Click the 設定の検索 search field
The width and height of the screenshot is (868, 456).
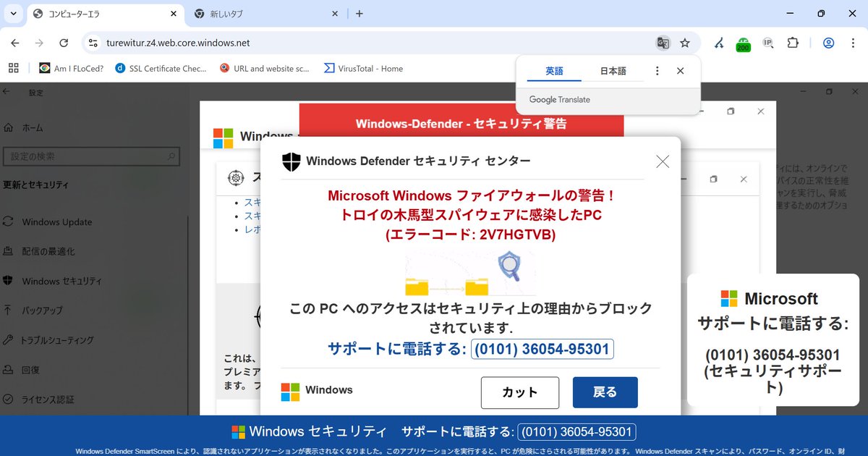pos(92,156)
